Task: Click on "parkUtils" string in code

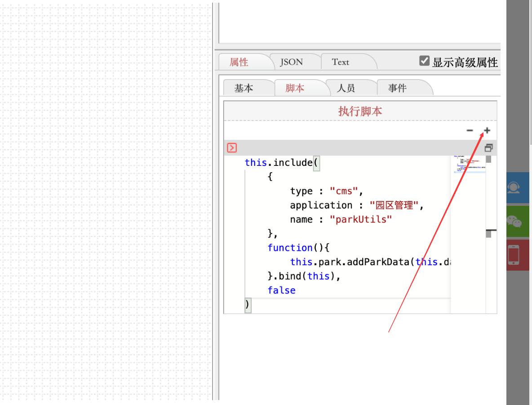Action: [361, 219]
